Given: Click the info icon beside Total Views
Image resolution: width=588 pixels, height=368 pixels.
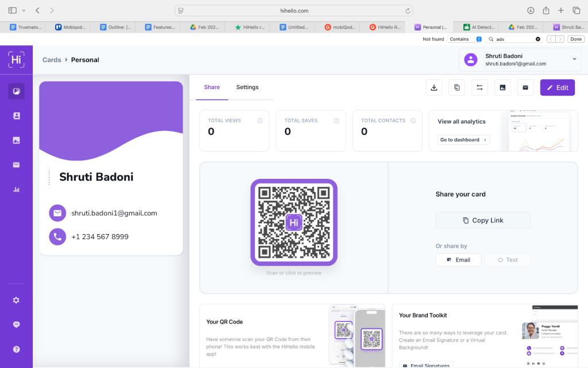Looking at the screenshot, I should [x=260, y=121].
